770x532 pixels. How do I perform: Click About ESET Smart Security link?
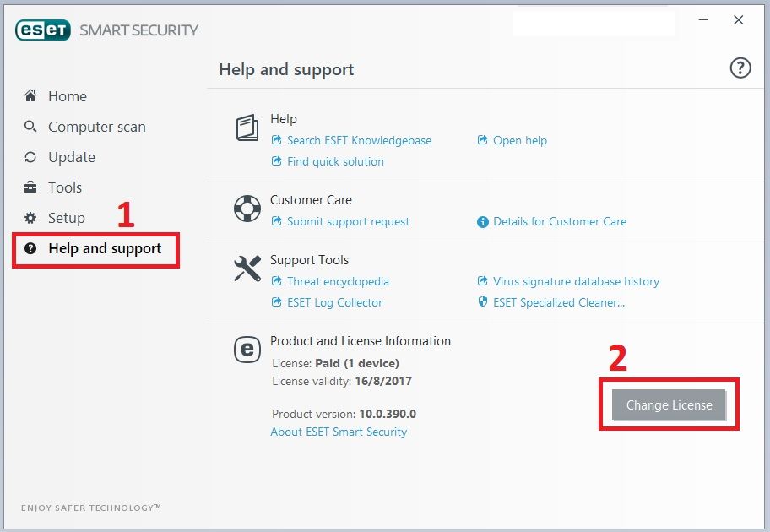tap(339, 432)
